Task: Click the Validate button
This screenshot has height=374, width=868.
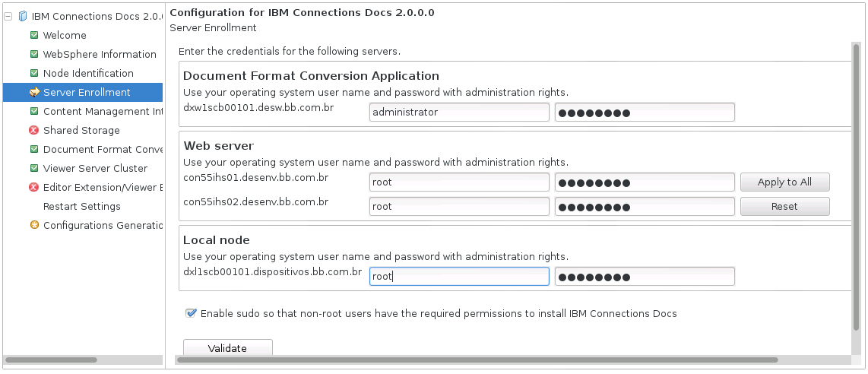Action: click(227, 347)
